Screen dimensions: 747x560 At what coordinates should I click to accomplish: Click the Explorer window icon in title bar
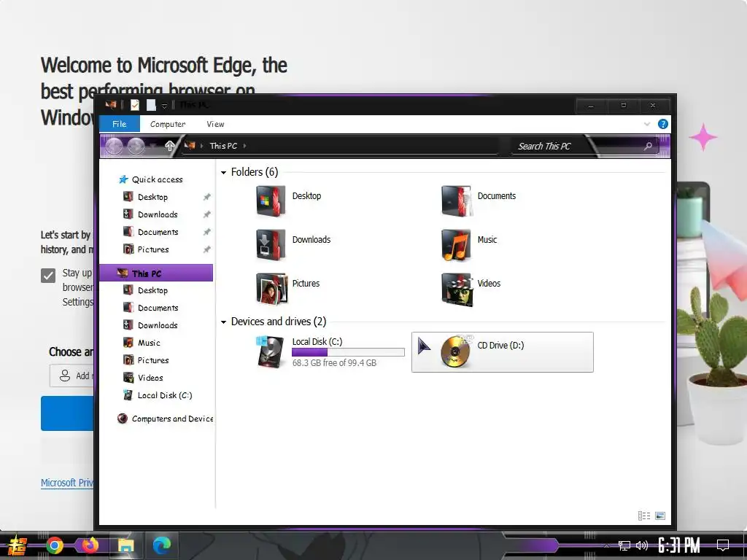[x=111, y=105]
